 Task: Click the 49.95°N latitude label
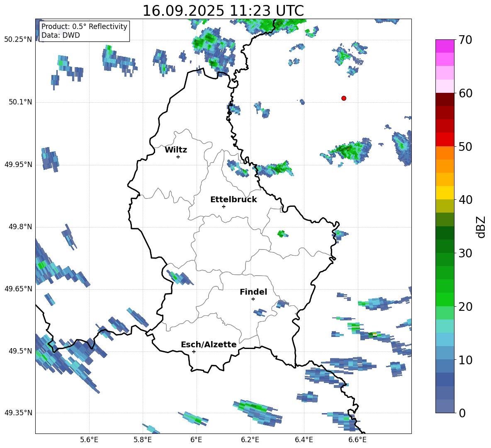pos(18,165)
